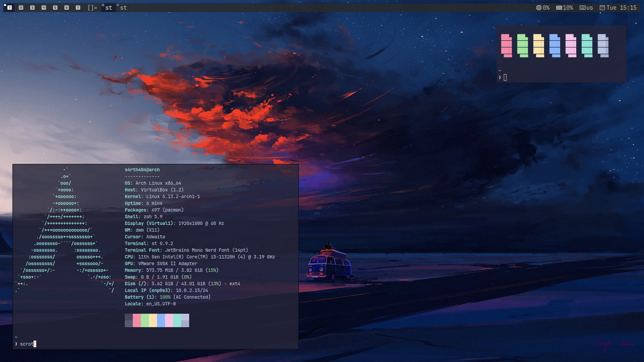Click the Uptime: 6 mins line

coord(144,203)
